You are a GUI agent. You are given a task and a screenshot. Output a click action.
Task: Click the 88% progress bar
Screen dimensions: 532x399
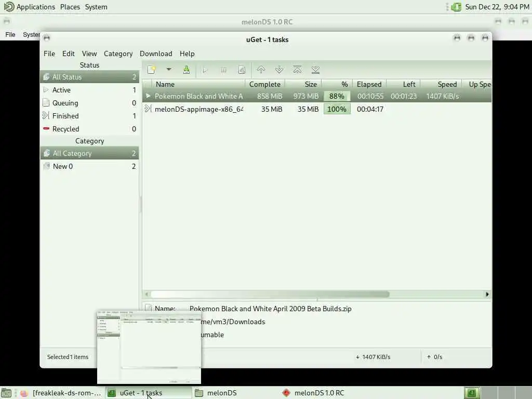tap(337, 96)
